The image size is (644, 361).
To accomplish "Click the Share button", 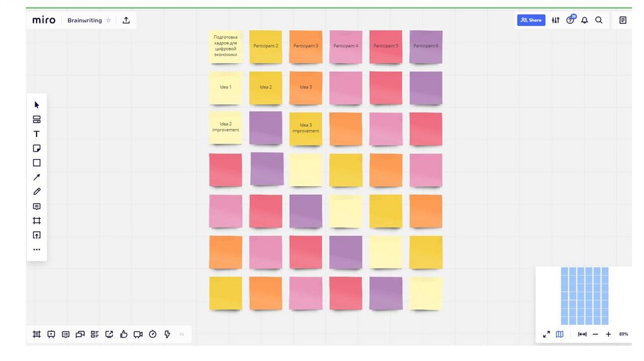I will pos(531,20).
